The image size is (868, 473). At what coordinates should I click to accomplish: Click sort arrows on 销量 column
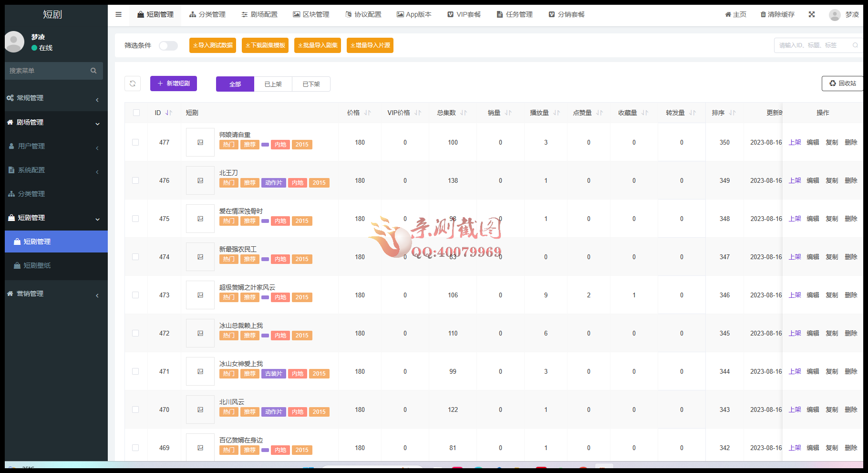click(x=508, y=113)
